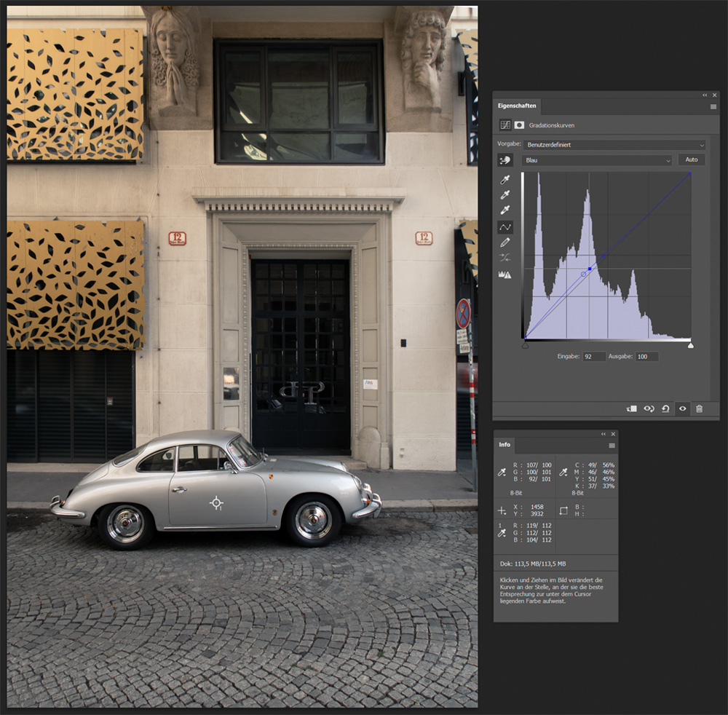Open the Info panel flyout menu
Image resolution: width=728 pixels, height=715 pixels.
point(612,446)
